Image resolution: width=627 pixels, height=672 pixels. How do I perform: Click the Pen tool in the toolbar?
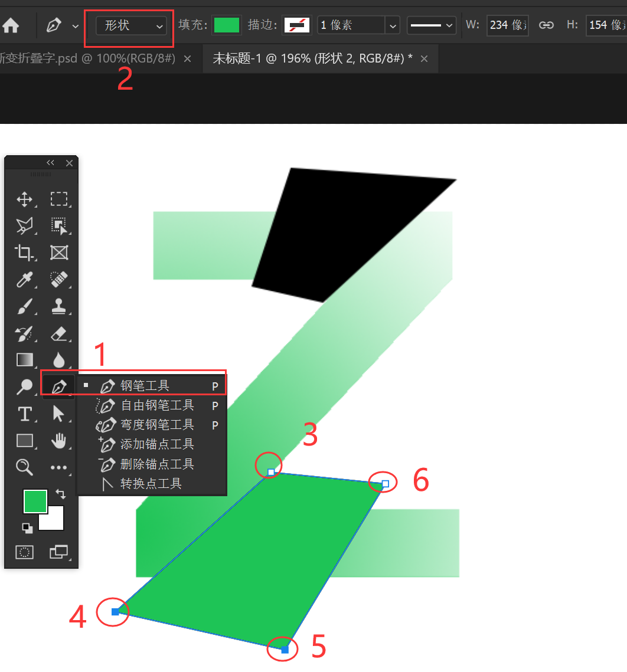(x=59, y=387)
